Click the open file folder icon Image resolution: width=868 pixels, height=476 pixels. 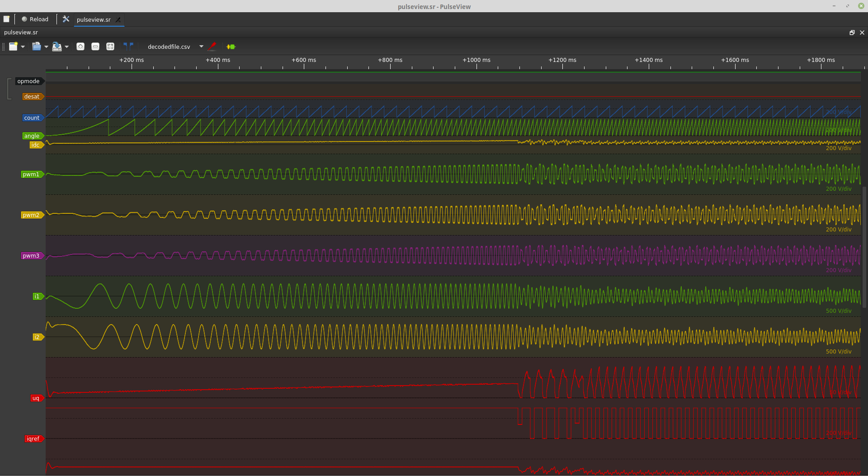click(37, 47)
